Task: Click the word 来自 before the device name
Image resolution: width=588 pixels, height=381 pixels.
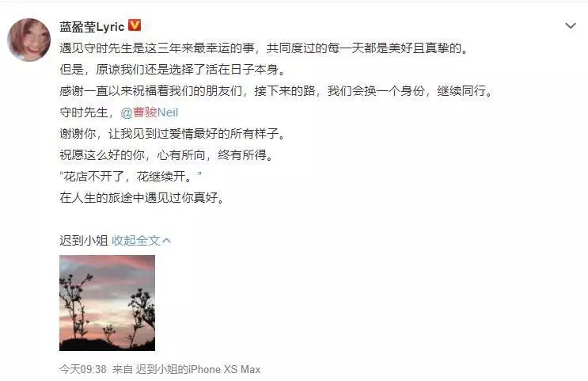Action: tap(123, 369)
